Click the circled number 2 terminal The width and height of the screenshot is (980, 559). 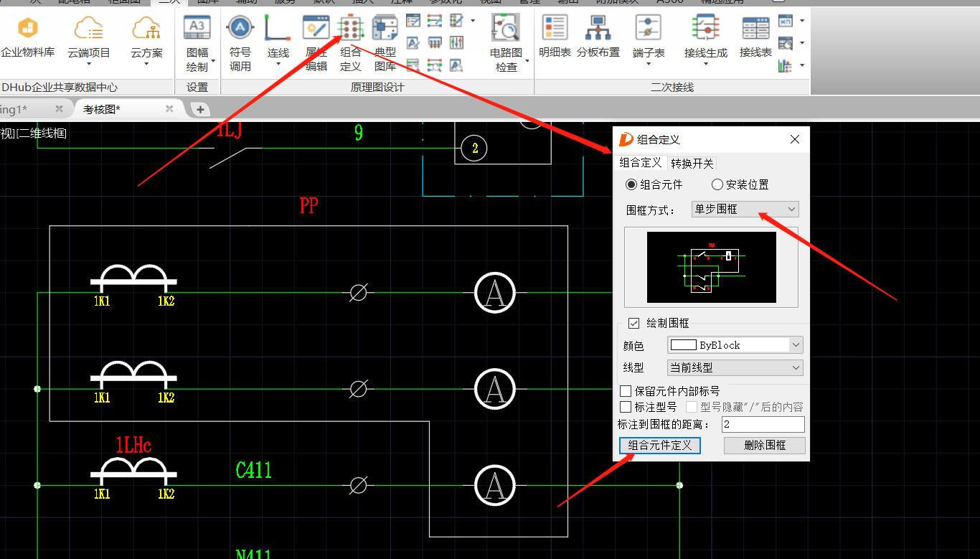(474, 148)
